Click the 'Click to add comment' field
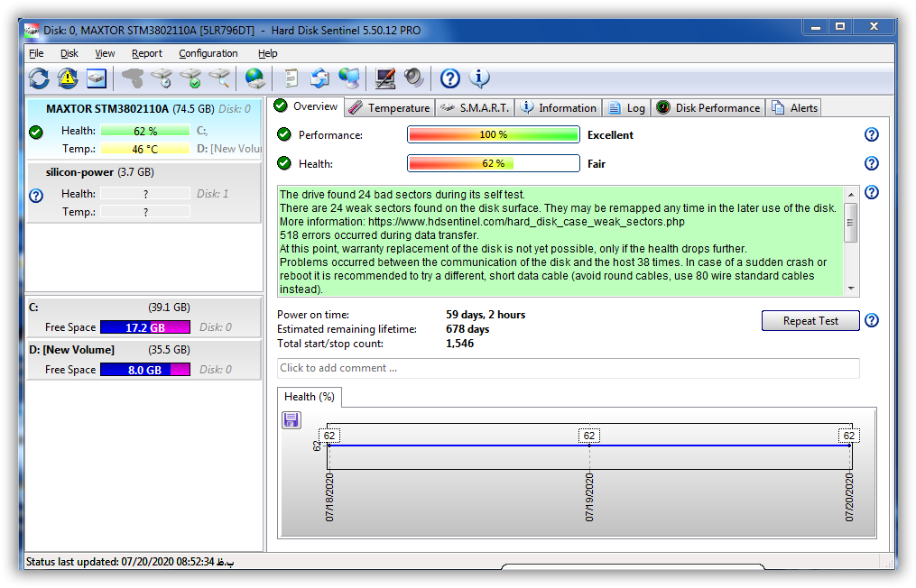The height and width of the screenshot is (588, 916). (x=568, y=368)
